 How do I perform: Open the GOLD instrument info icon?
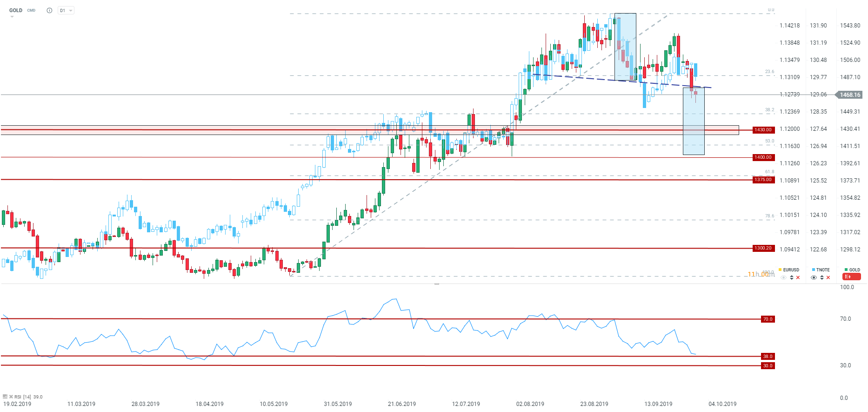click(49, 10)
